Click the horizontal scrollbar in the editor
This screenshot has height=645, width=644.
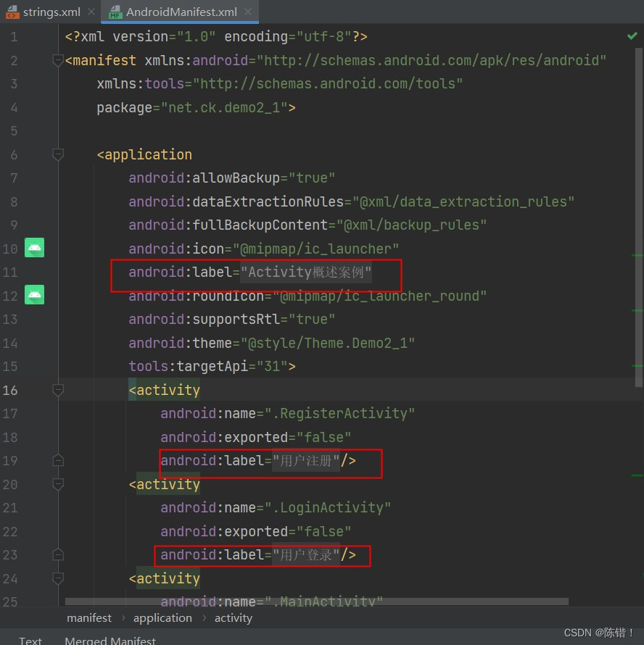click(317, 602)
